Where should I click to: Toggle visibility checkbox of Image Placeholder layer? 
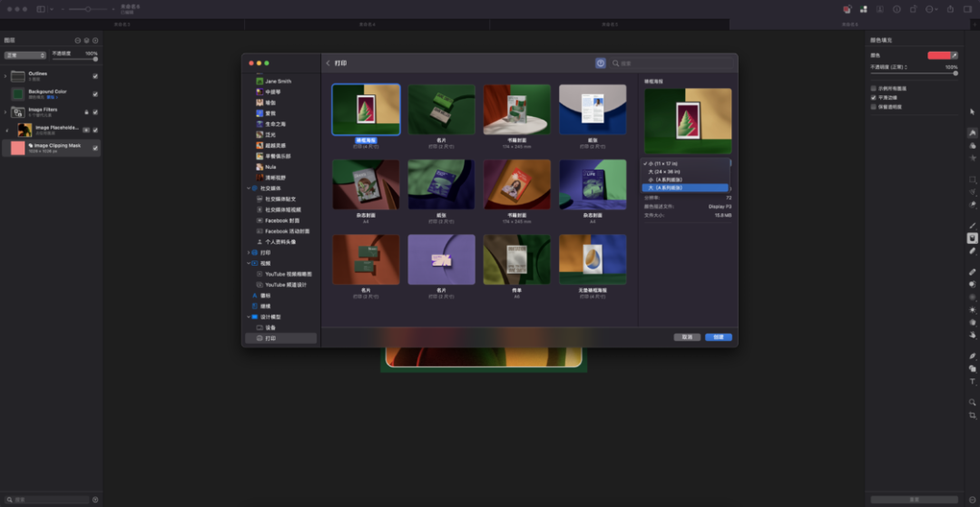[x=95, y=130]
